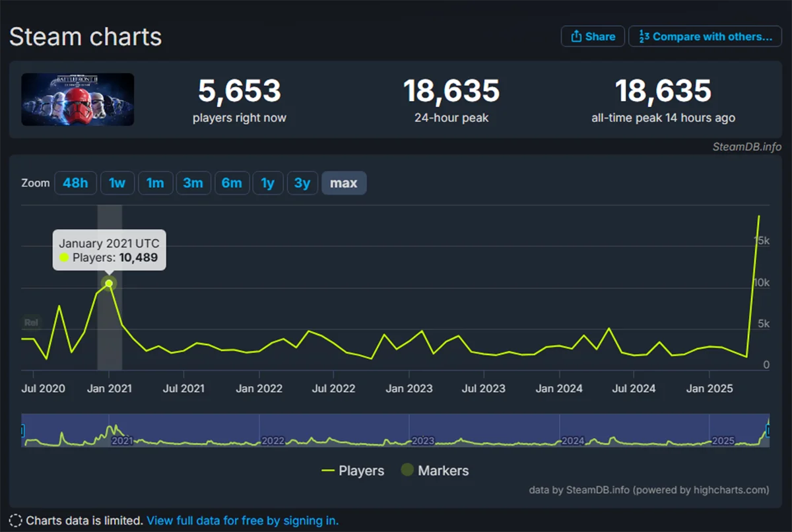Click the 'Jul 2022' axis label
Viewport: 792px width, 532px height.
coord(334,388)
